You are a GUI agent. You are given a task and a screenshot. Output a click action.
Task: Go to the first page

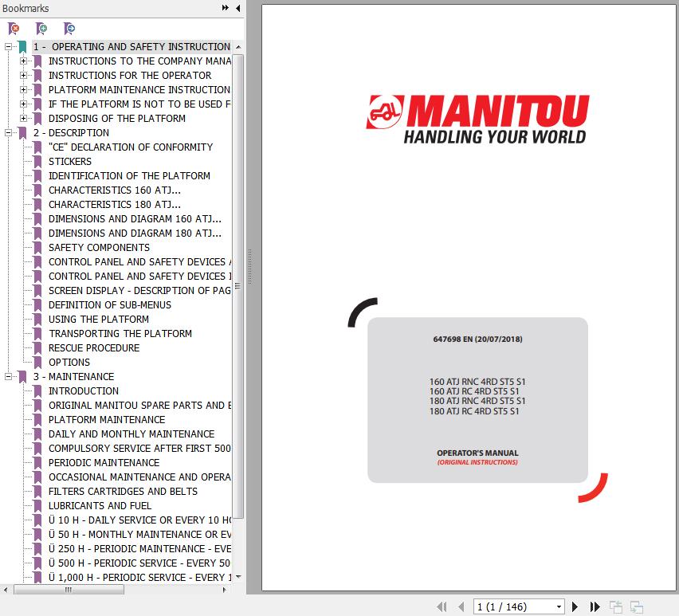pyautogui.click(x=442, y=607)
